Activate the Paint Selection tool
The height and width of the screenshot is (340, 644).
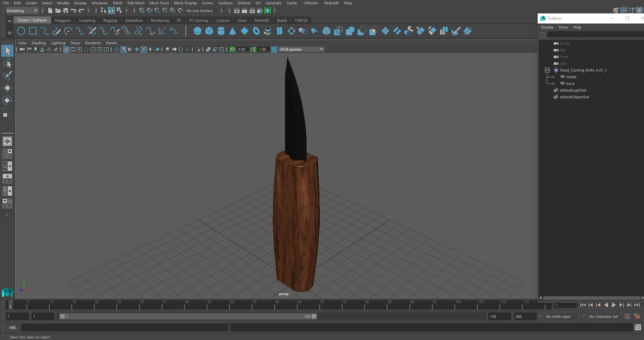[x=7, y=76]
